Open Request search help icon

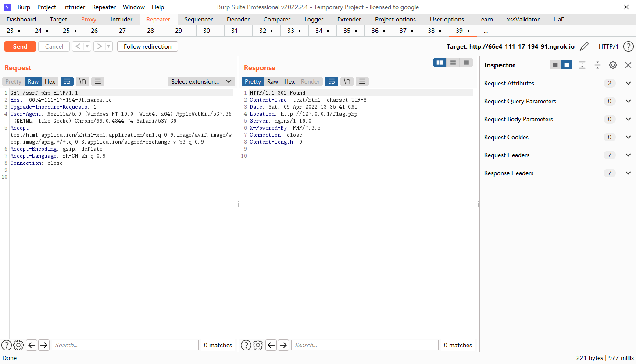7,345
